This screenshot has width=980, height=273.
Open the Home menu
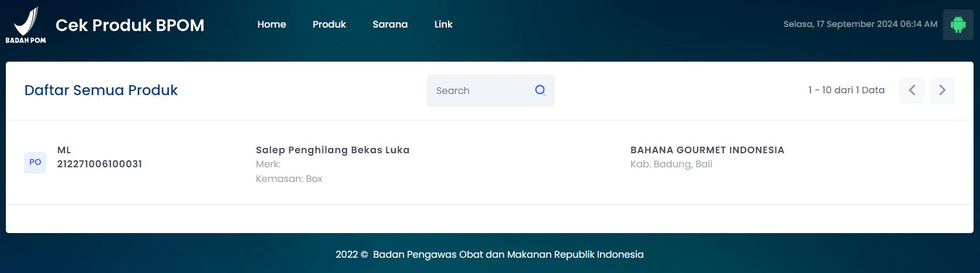coord(272,25)
